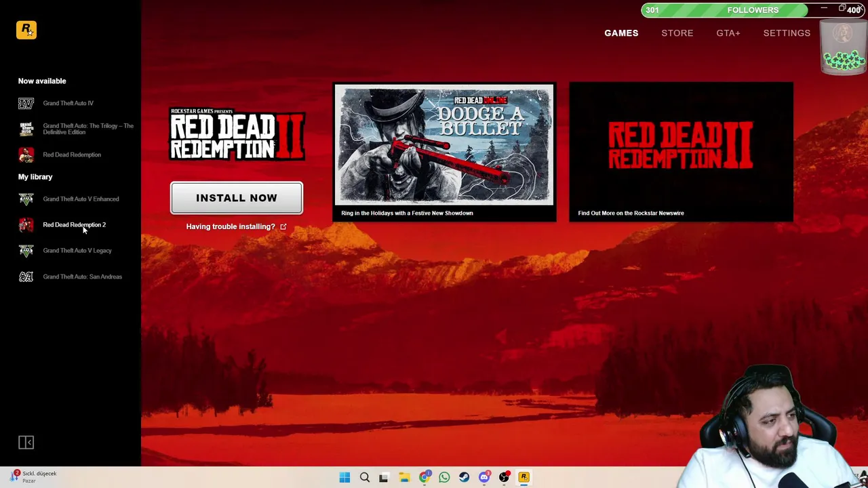Click the Grand Theft Auto V Enhanced icon
This screenshot has height=488, width=868.
tap(26, 199)
